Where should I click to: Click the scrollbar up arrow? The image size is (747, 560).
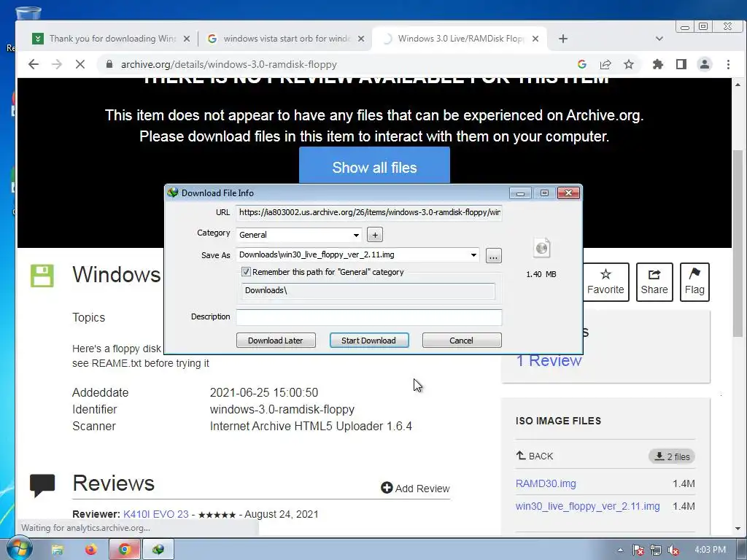[x=738, y=85]
